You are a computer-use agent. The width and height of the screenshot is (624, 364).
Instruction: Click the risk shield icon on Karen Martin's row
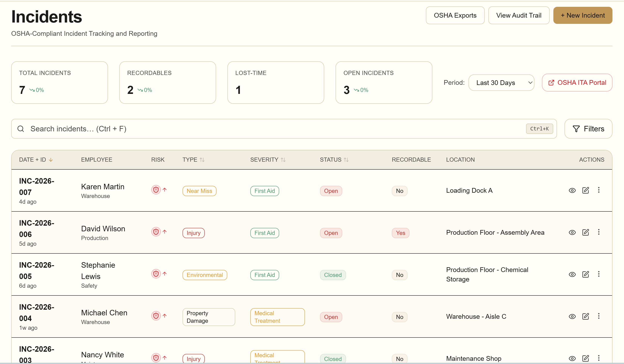click(x=156, y=189)
